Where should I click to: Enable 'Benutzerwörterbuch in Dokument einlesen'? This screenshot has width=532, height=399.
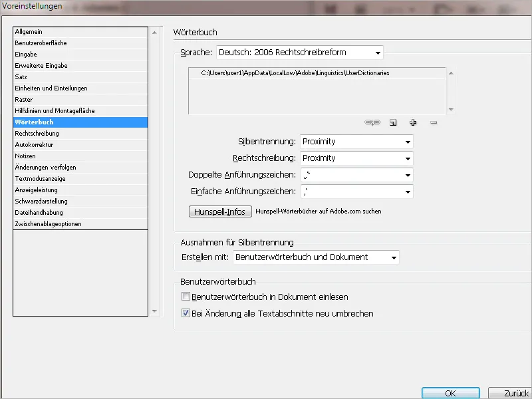click(186, 297)
